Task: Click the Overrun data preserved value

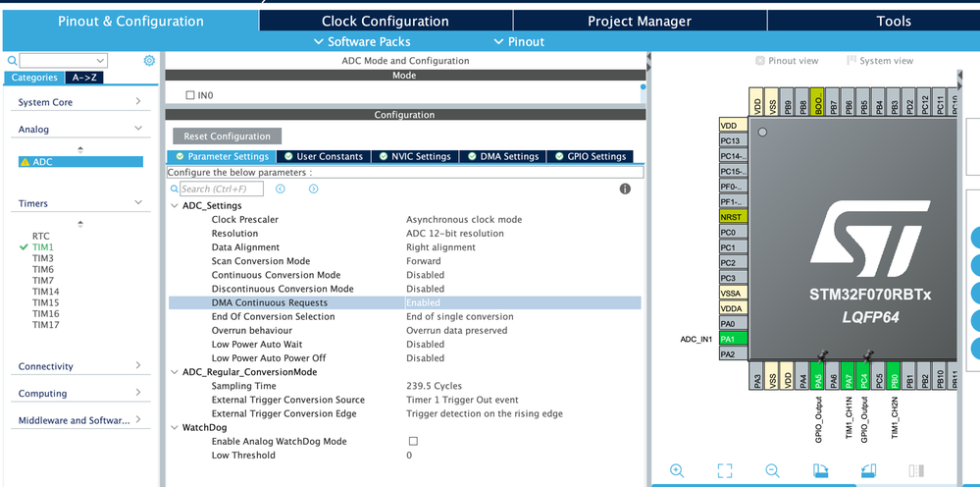Action: [457, 330]
